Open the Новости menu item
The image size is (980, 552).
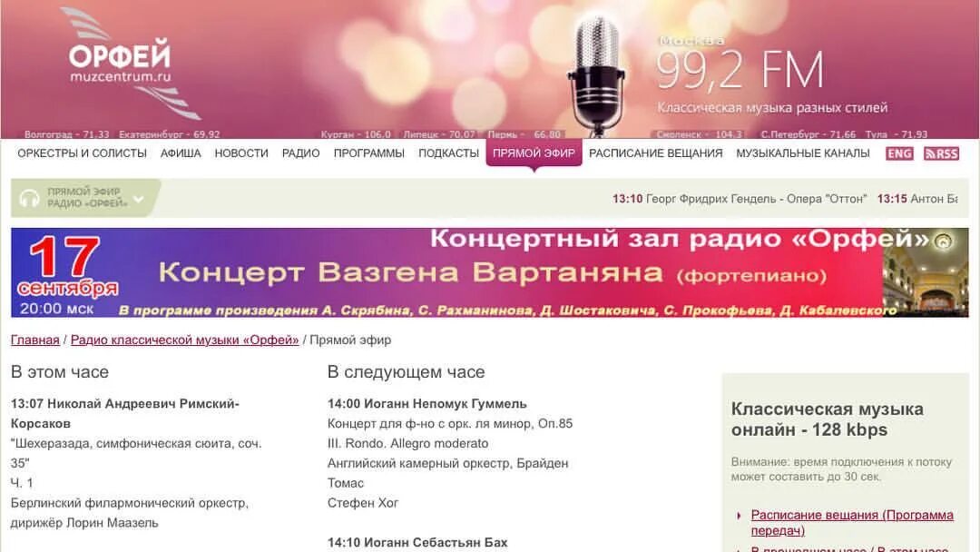(x=241, y=153)
